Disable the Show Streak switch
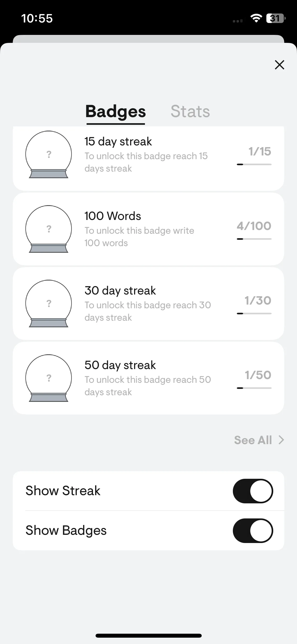297x644 pixels. [253, 491]
